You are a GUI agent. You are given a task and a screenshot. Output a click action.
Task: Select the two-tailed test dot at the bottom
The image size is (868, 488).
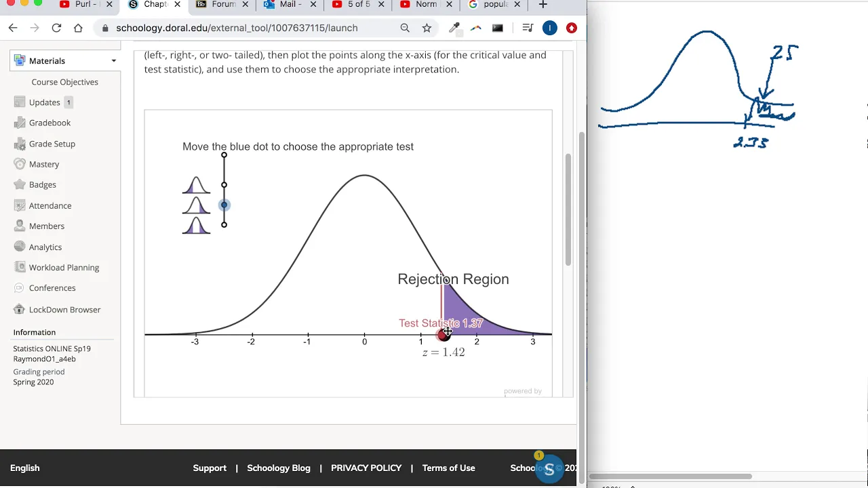coord(224,224)
